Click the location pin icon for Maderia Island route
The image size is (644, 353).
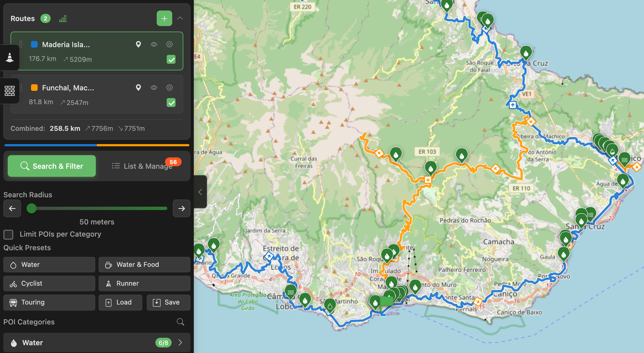[138, 44]
